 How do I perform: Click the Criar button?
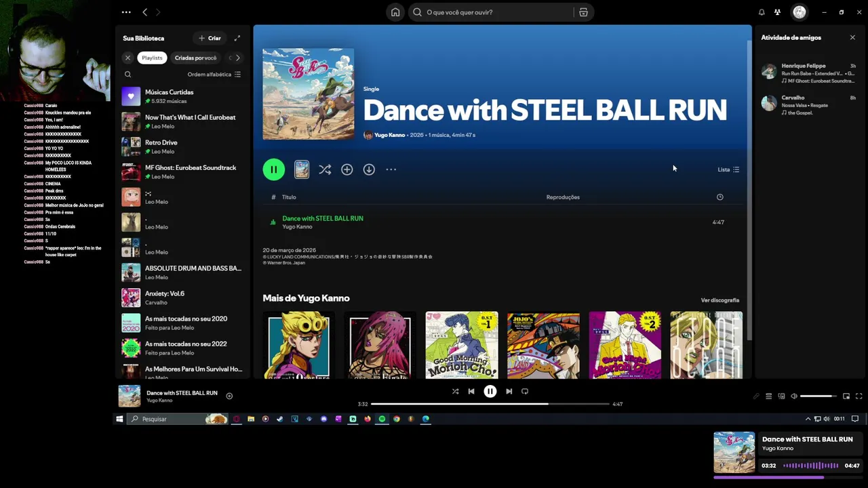(210, 38)
